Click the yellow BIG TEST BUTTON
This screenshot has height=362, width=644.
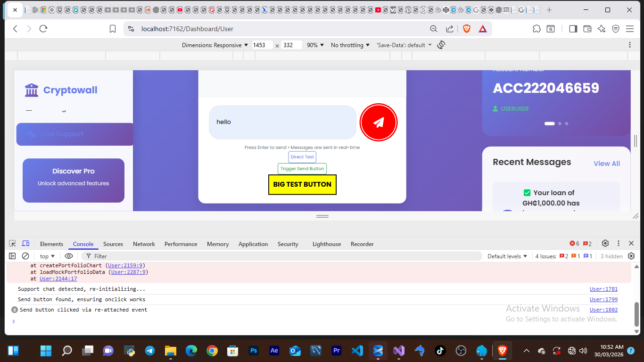tap(302, 184)
